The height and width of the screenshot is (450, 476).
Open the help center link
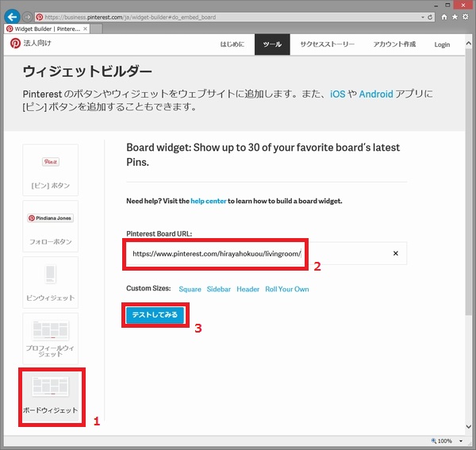pyautogui.click(x=208, y=202)
